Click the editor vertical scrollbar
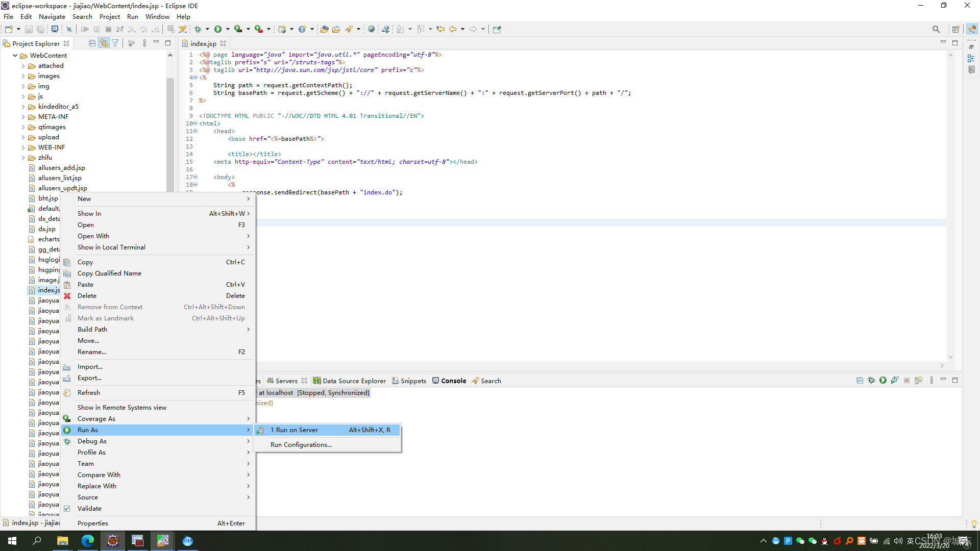 [x=950, y=204]
